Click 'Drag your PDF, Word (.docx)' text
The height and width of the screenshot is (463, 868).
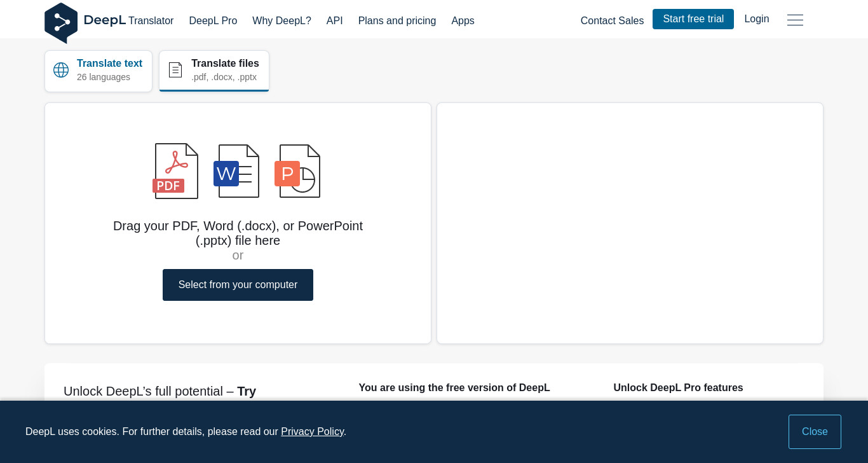tap(238, 233)
